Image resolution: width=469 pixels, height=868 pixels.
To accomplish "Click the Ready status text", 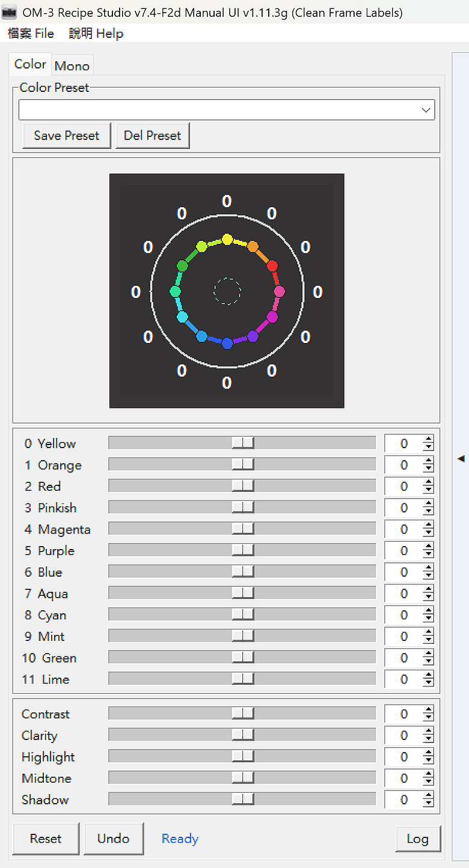I will (x=180, y=839).
